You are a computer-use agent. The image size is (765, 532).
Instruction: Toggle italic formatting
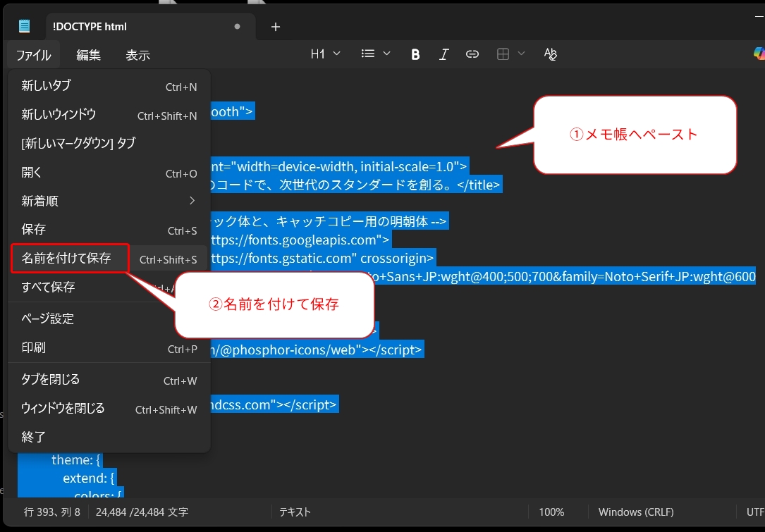443,54
